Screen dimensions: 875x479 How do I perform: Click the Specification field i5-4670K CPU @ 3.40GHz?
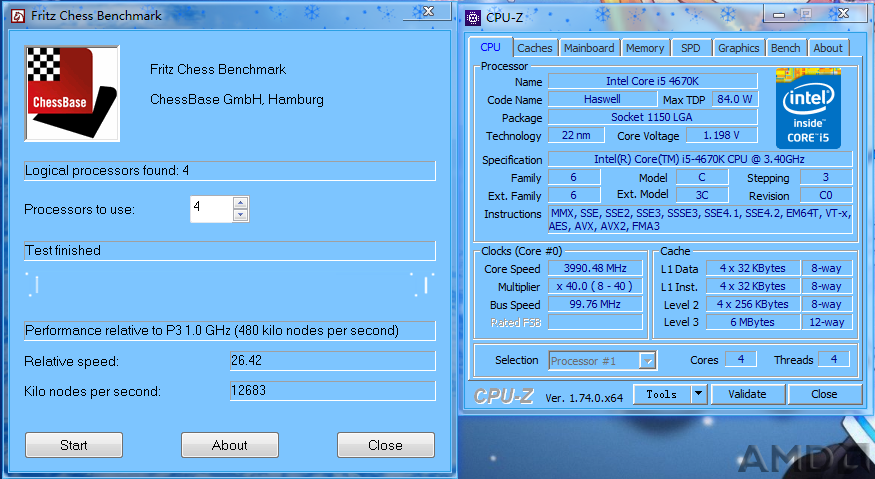[x=700, y=159]
